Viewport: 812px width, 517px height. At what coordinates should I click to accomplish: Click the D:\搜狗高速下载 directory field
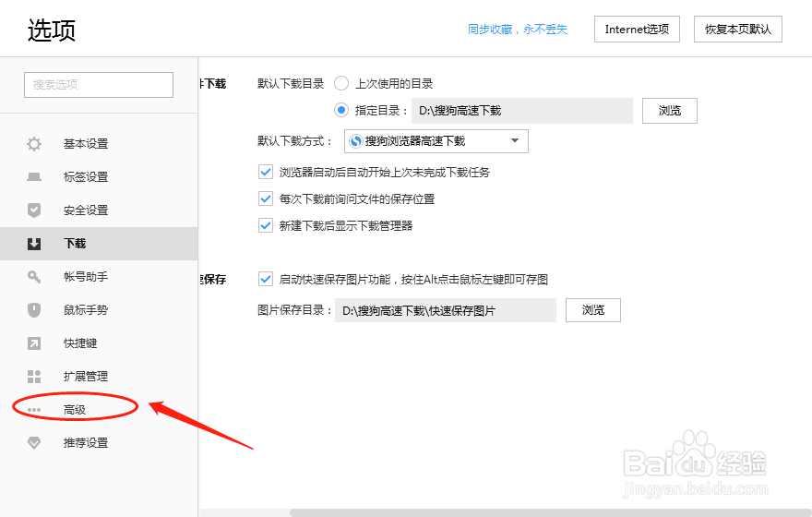pos(522,111)
